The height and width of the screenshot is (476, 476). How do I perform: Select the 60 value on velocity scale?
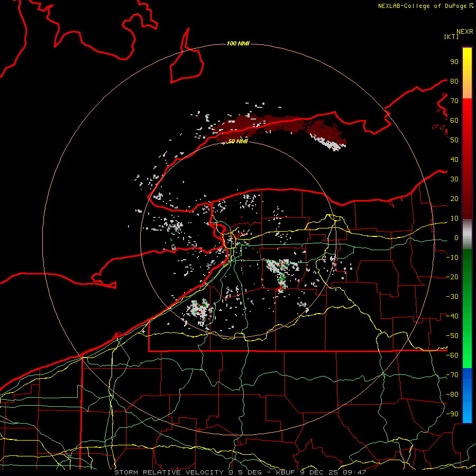[454, 121]
